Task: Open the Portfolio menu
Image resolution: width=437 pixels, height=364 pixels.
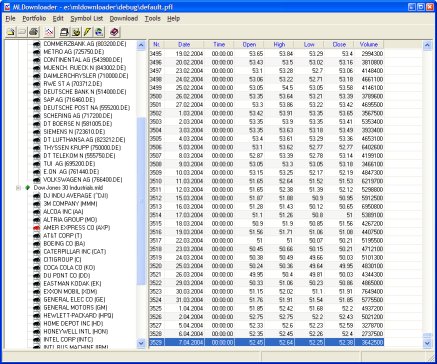Action: [34, 19]
